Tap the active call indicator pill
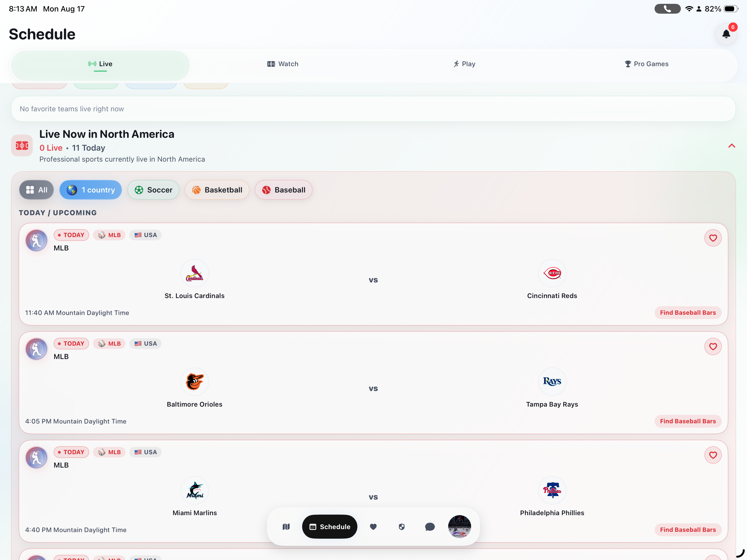The width and height of the screenshot is (747, 560). tap(667, 9)
